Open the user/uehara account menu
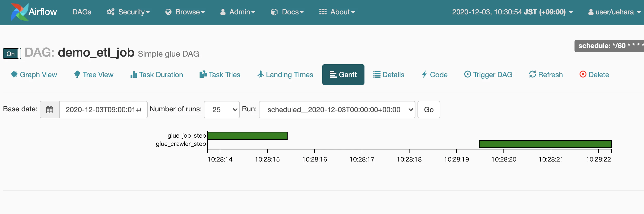Screen dimensions: 644x214 pyautogui.click(x=614, y=12)
